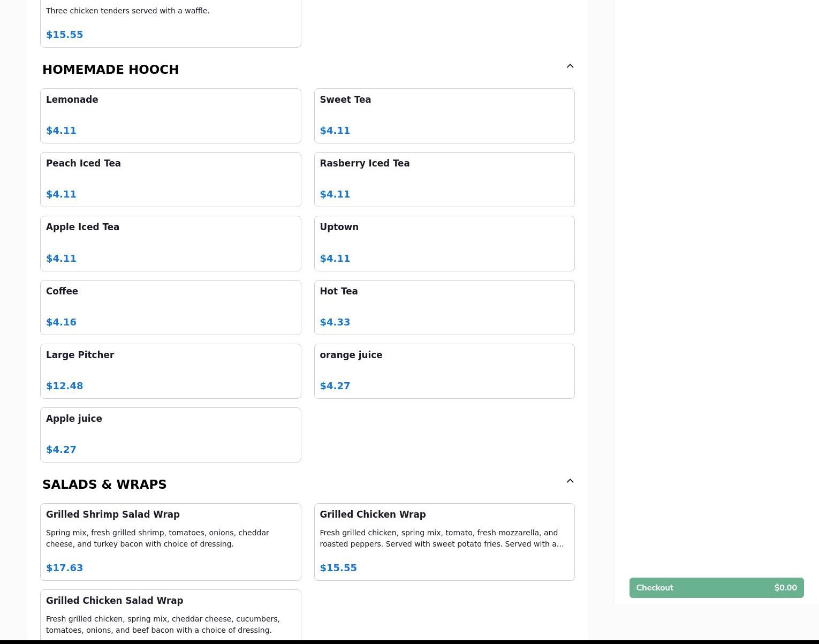
Task: Select the Hot Tea item
Action: (x=444, y=308)
